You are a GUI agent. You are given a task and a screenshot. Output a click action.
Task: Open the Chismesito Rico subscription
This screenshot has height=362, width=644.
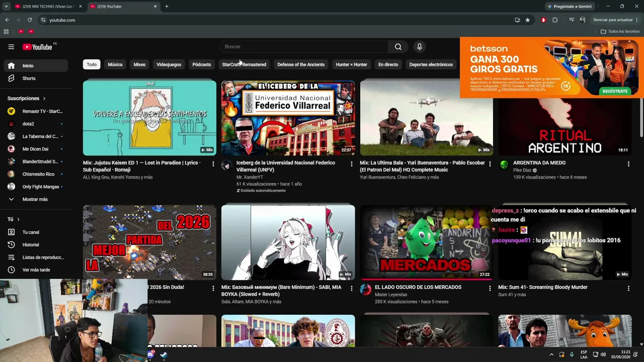click(36, 174)
